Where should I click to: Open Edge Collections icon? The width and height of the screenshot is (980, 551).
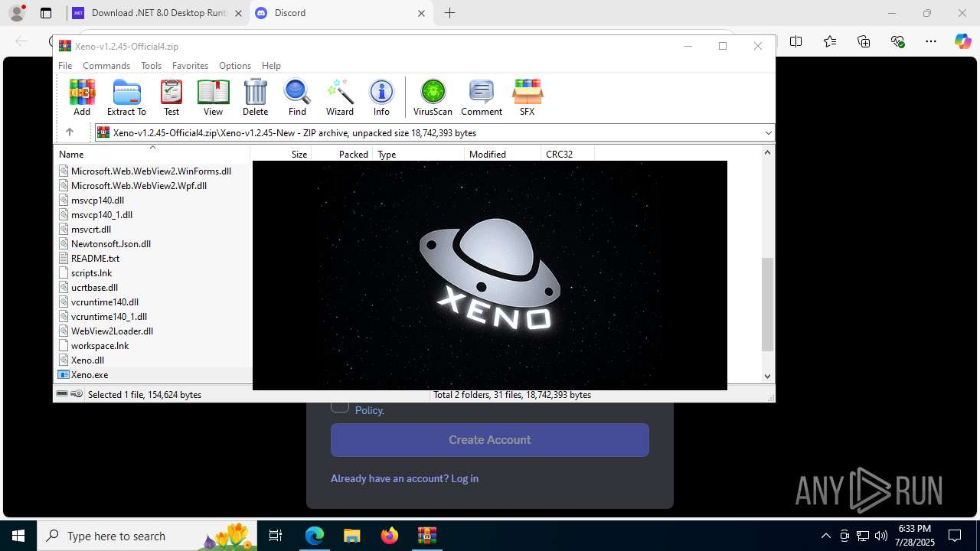(864, 41)
